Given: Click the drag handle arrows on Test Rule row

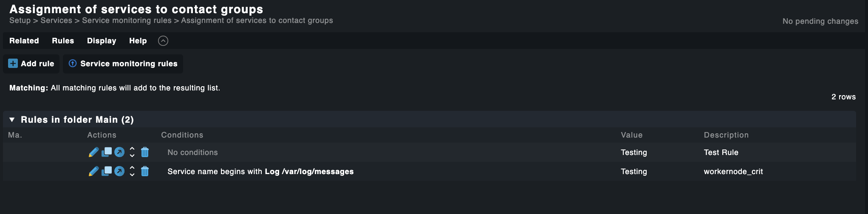Looking at the screenshot, I should [132, 152].
